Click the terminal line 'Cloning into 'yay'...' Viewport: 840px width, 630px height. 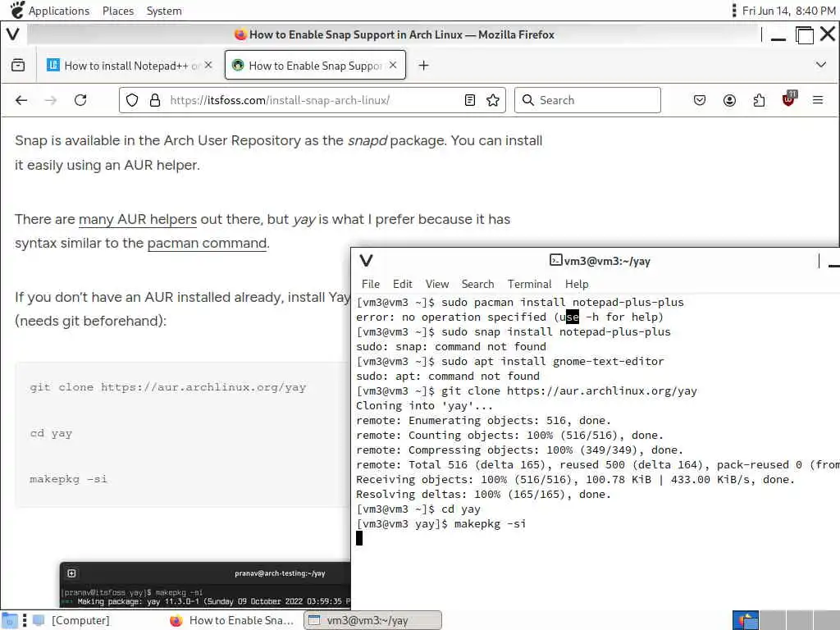424,405
